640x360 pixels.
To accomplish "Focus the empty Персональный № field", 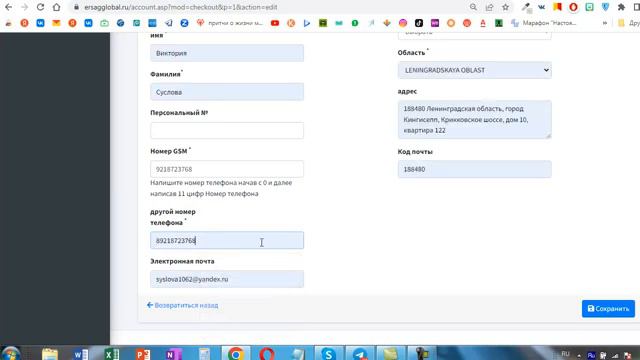I will tap(227, 131).
